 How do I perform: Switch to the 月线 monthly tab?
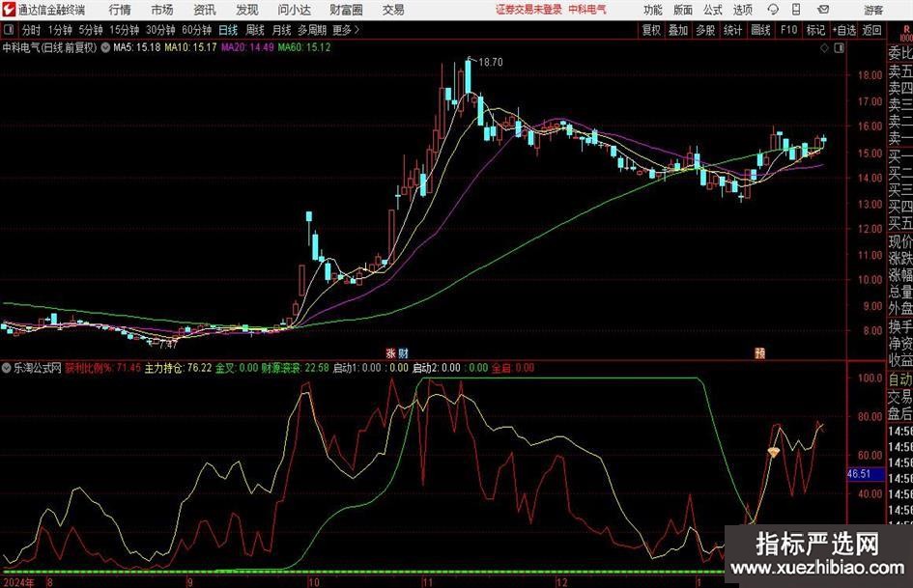(x=282, y=30)
